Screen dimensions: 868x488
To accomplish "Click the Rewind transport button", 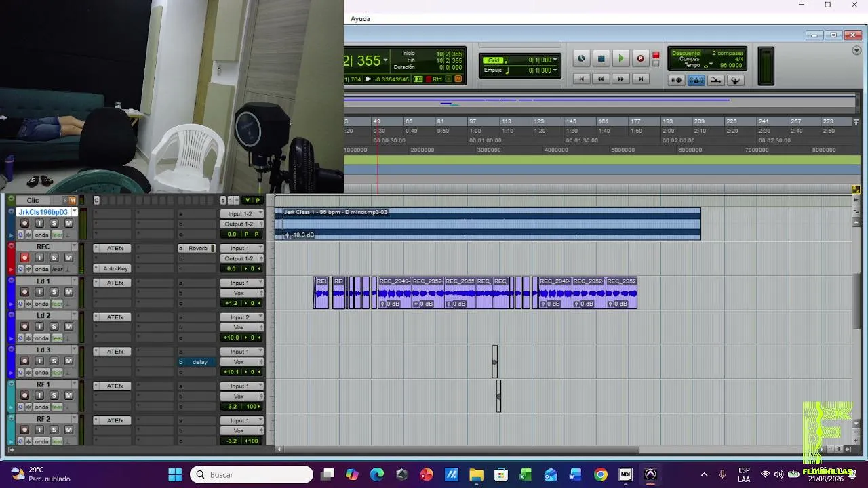I will click(601, 79).
